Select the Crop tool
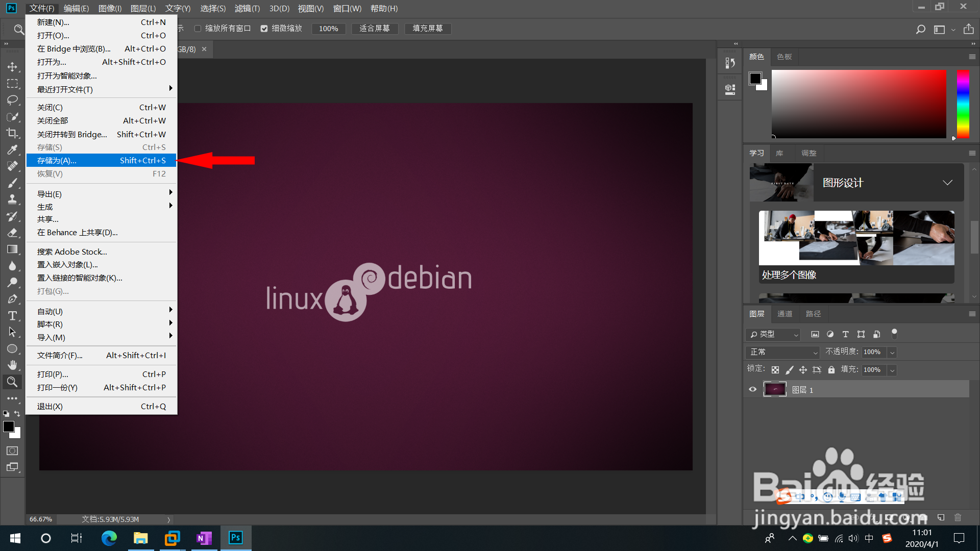 click(12, 133)
